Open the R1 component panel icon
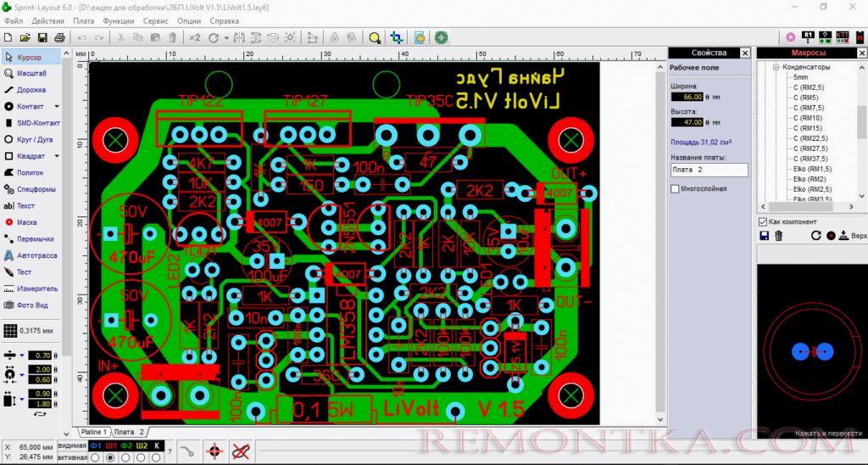 click(x=808, y=37)
